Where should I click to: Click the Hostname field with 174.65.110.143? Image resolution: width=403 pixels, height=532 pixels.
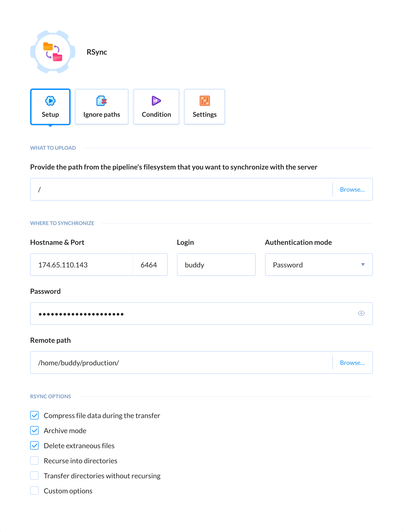(82, 265)
